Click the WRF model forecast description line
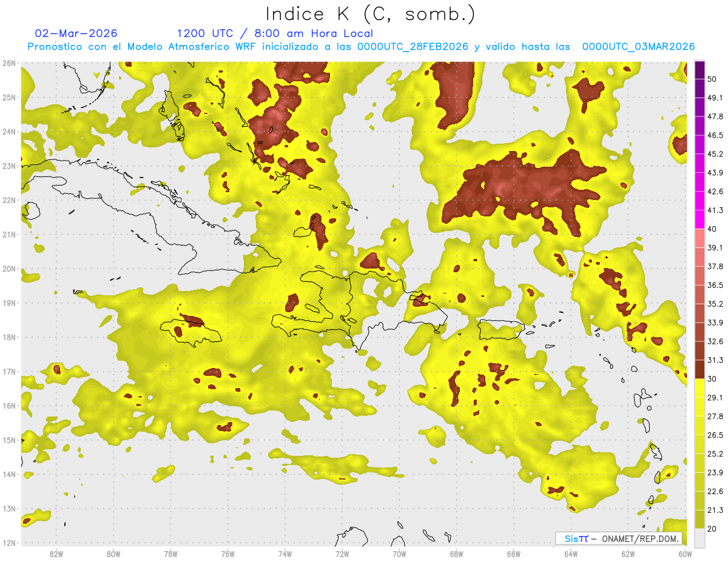Screen dimensions: 728x562 [x=361, y=46]
